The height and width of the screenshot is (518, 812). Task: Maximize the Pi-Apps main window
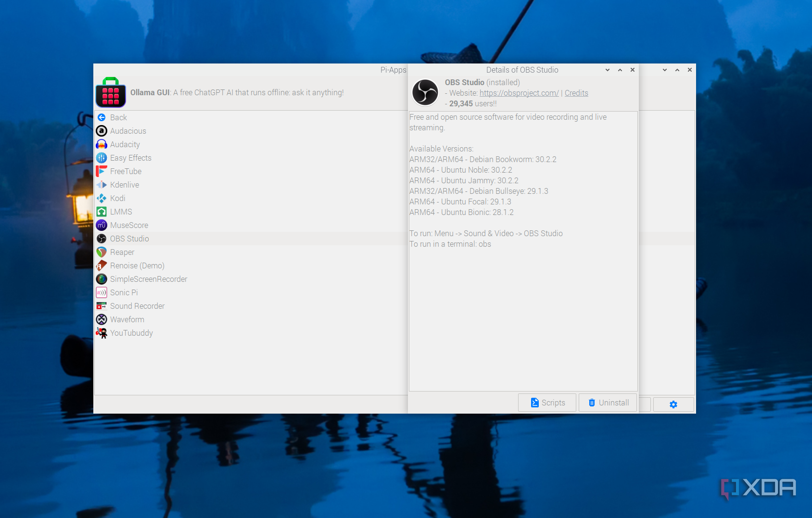pos(677,70)
